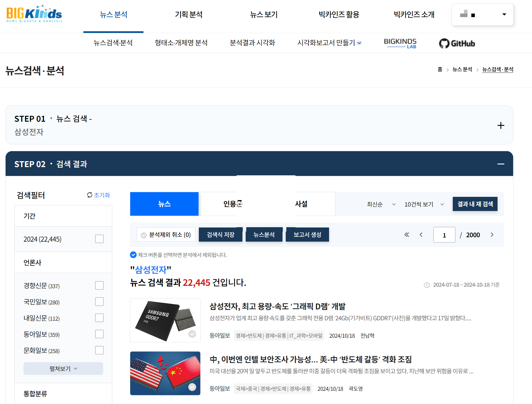532x404 pixels.
Task: Click the blue check info icon
Action: (x=133, y=255)
